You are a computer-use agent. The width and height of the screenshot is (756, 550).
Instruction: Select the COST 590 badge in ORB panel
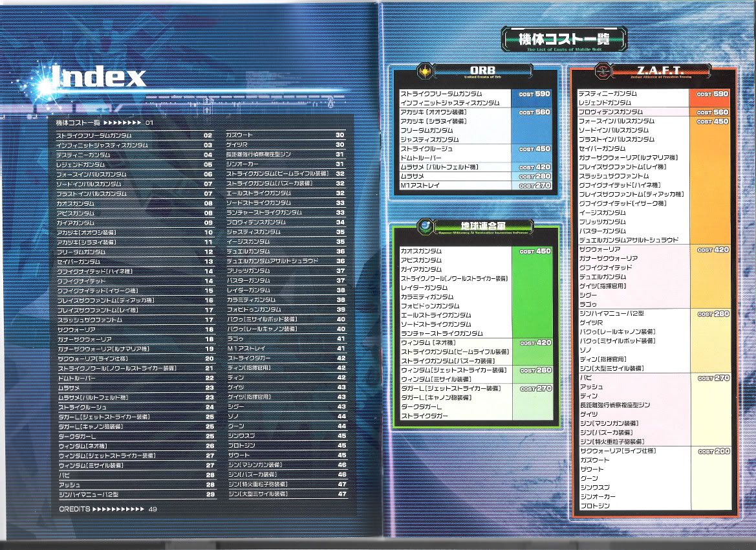point(534,94)
